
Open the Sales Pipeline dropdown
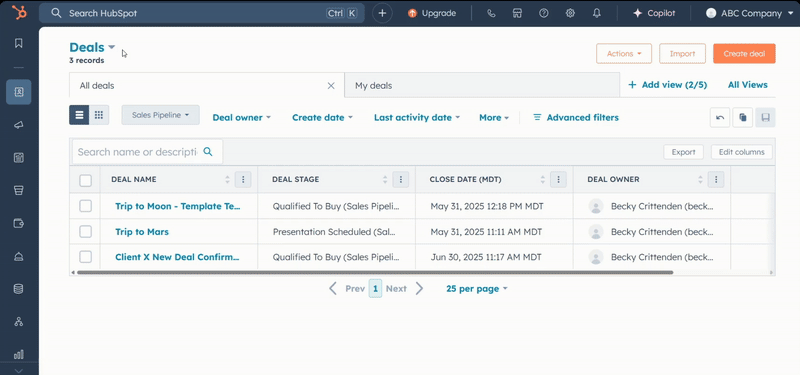click(x=160, y=115)
